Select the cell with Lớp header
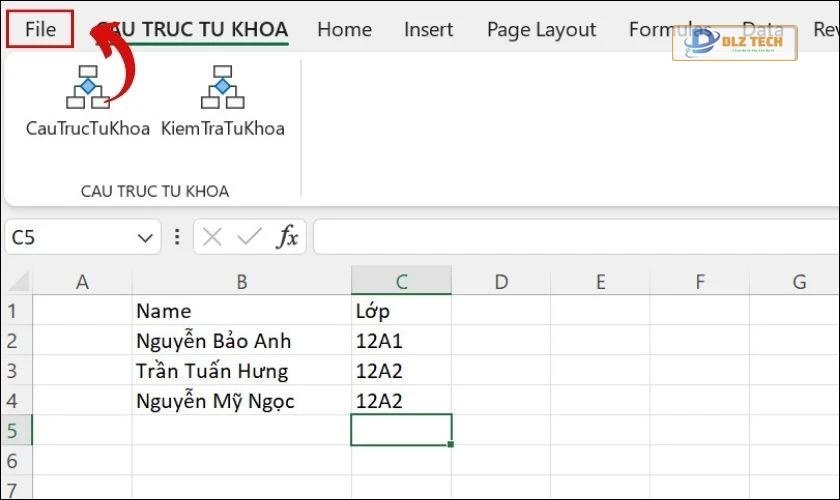 pos(400,311)
